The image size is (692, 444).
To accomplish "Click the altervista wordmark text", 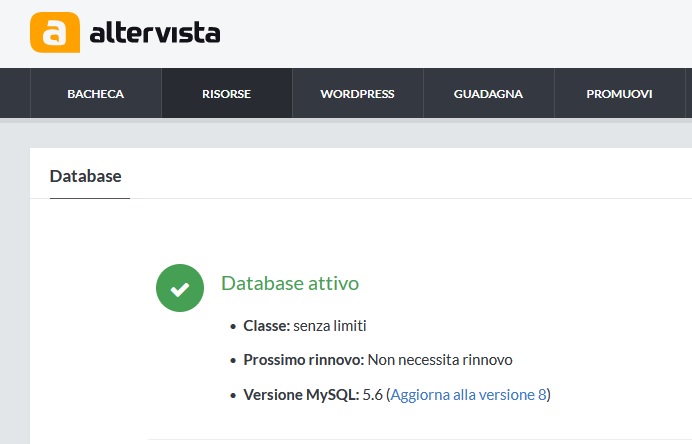I will (x=155, y=33).
